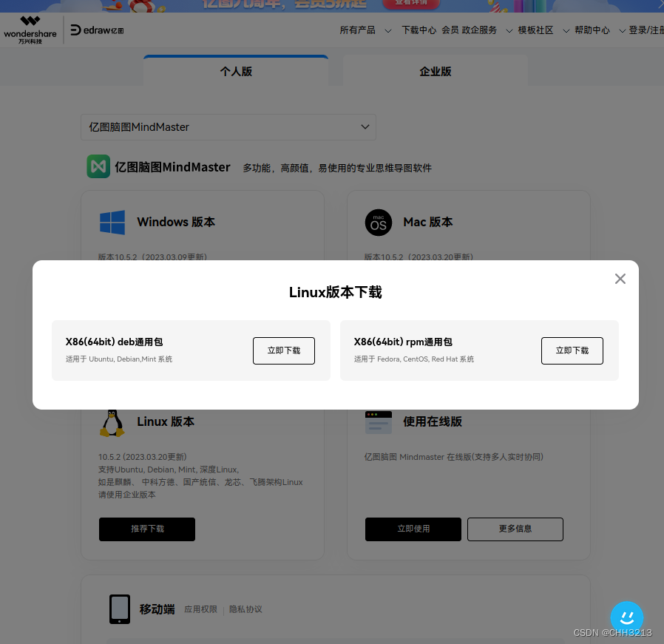Open the 亿图脑图MindMaster product dropdown

click(x=228, y=127)
